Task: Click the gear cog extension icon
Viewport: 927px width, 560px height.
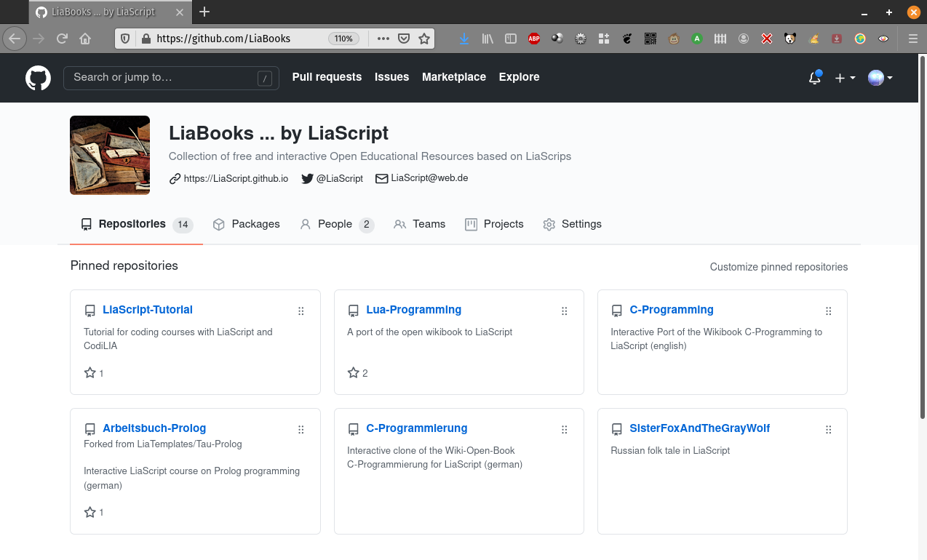Action: 581,39
